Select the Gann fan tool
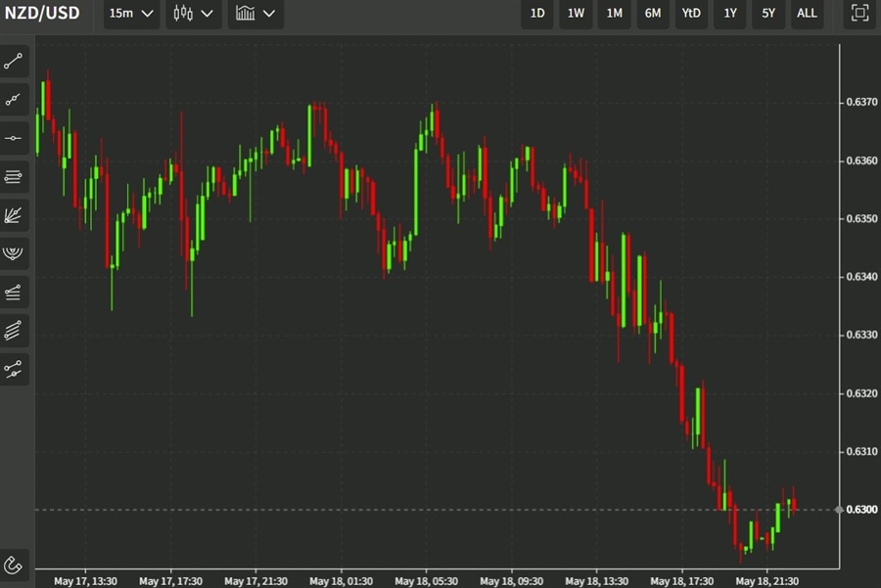This screenshot has width=881, height=588. pyautogui.click(x=14, y=215)
